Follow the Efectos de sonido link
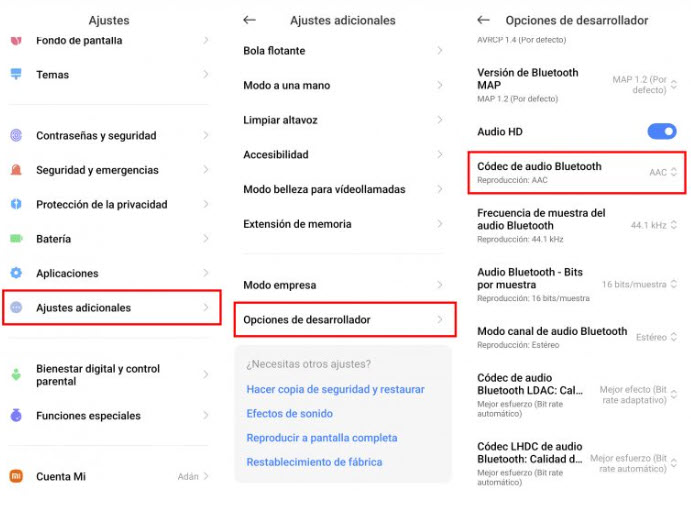Viewport: 691px width, 531px height. [290, 413]
